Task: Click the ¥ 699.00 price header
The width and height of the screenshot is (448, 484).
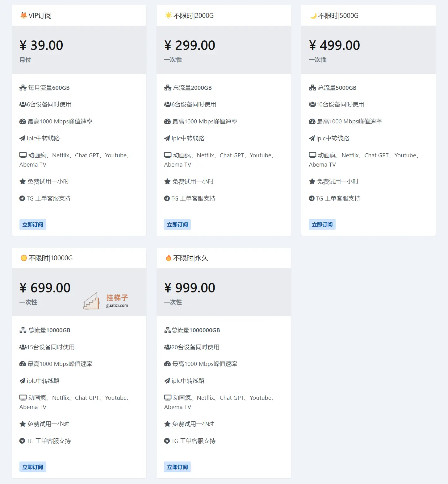Action: click(x=45, y=288)
